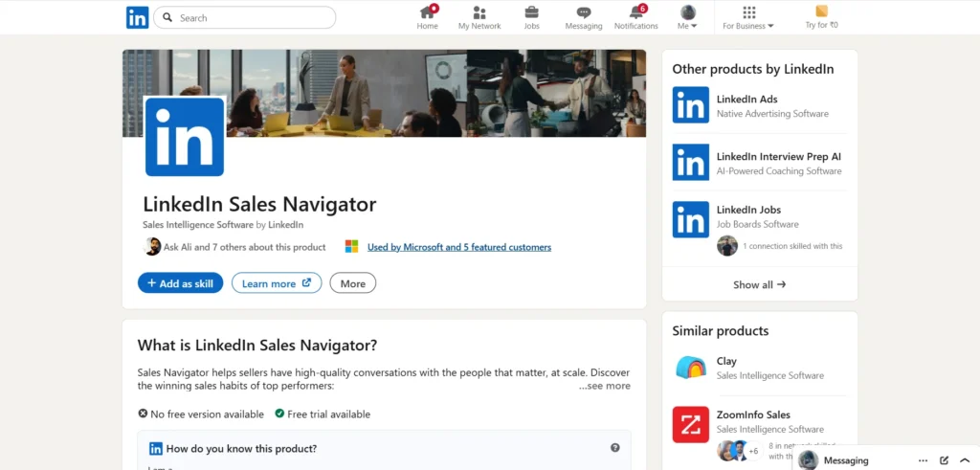Click LinkedIn icon beside How do you know
This screenshot has height=470, width=980.
(156, 448)
